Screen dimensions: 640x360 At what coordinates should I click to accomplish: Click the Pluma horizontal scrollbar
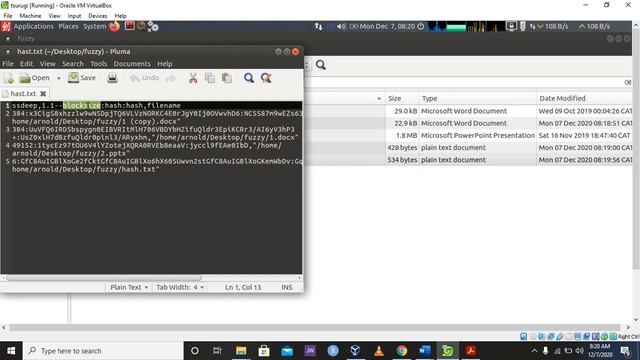point(103,278)
